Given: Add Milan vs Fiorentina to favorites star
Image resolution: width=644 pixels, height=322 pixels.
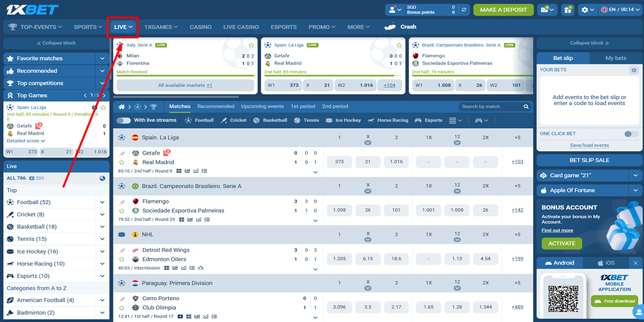Looking at the screenshot, I should pyautogui.click(x=252, y=45).
